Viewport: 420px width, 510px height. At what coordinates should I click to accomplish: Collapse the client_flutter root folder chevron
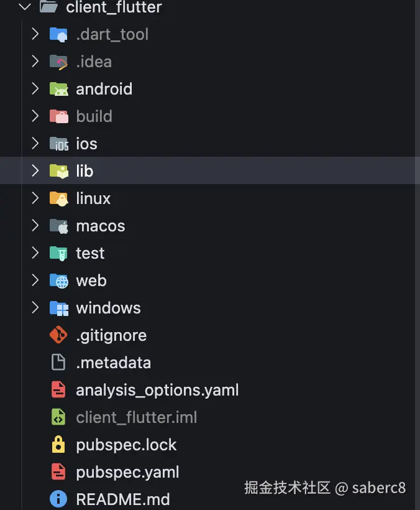click(24, 7)
